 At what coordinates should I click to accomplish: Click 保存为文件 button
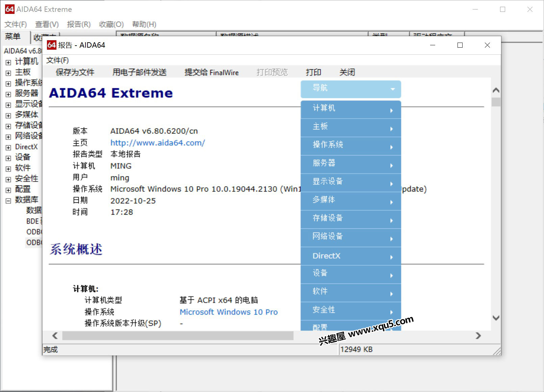point(75,72)
